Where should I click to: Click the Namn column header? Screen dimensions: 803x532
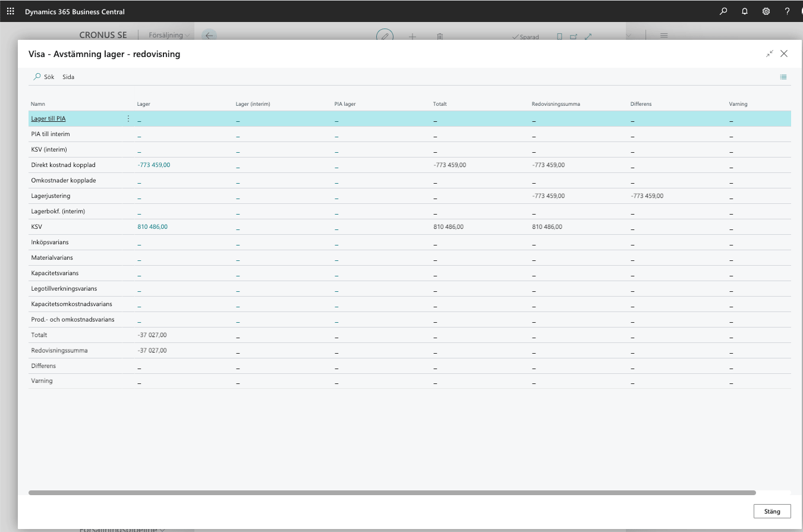click(x=38, y=104)
